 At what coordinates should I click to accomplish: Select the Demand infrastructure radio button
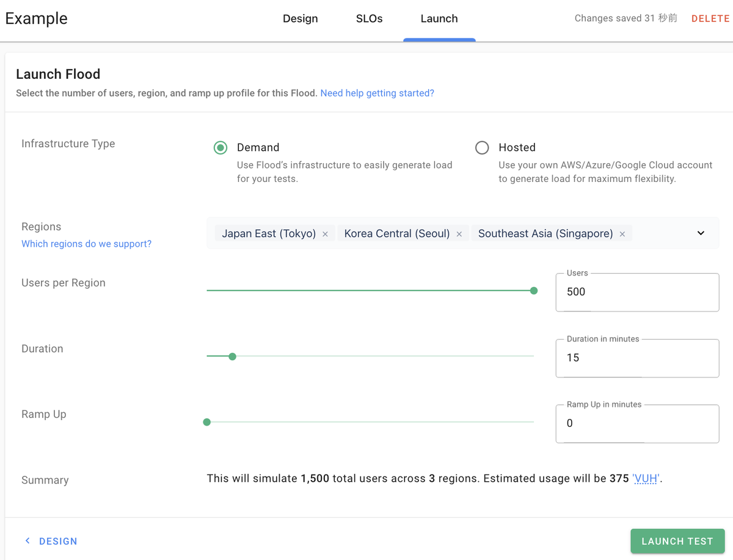click(x=221, y=148)
